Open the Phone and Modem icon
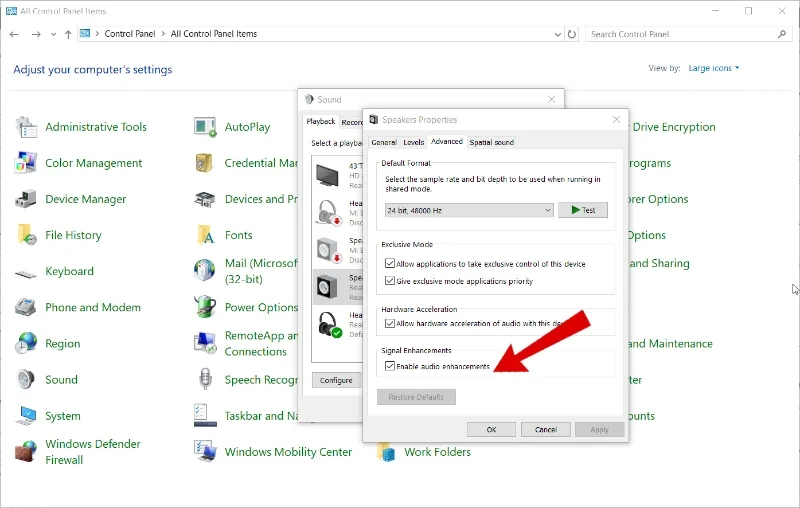Image resolution: width=800 pixels, height=508 pixels. point(26,308)
